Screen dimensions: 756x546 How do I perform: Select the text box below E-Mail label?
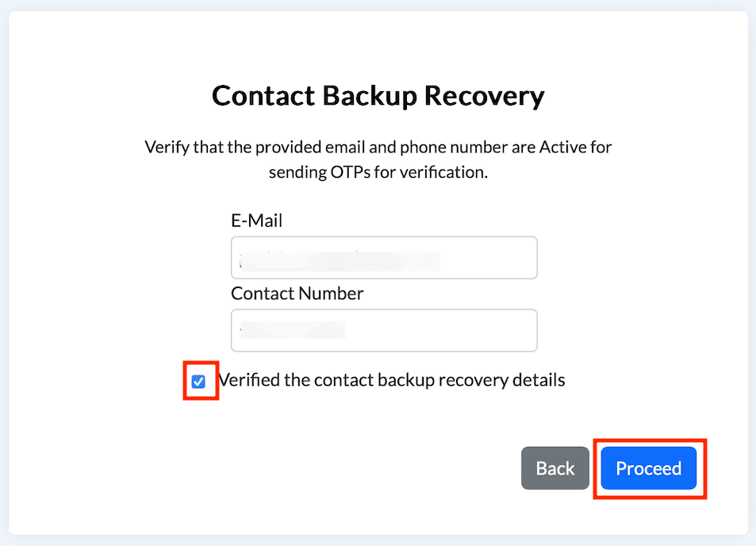click(x=384, y=258)
